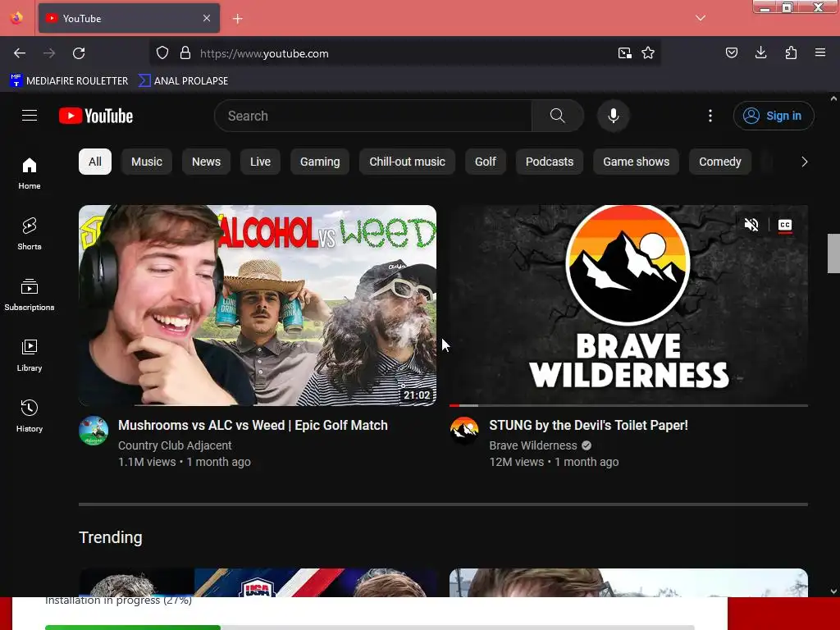Image resolution: width=840 pixels, height=630 pixels.
Task: Select the Game shows chip
Action: tap(637, 162)
